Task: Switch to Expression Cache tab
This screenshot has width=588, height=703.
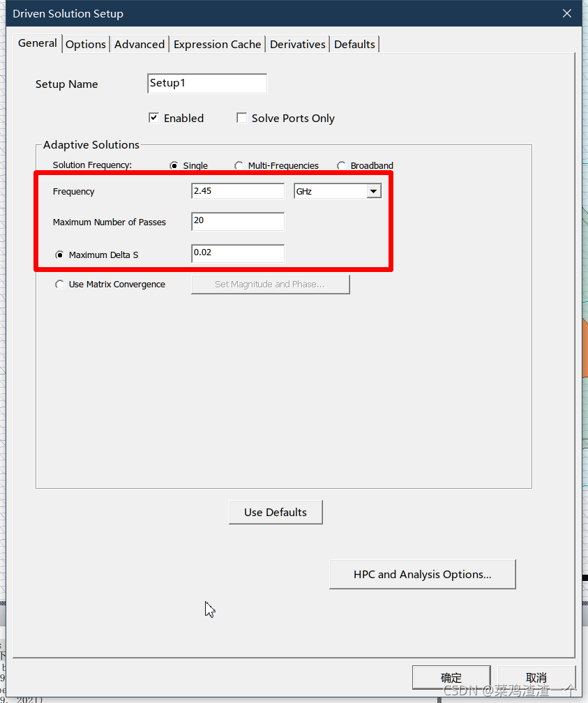Action: (x=217, y=45)
